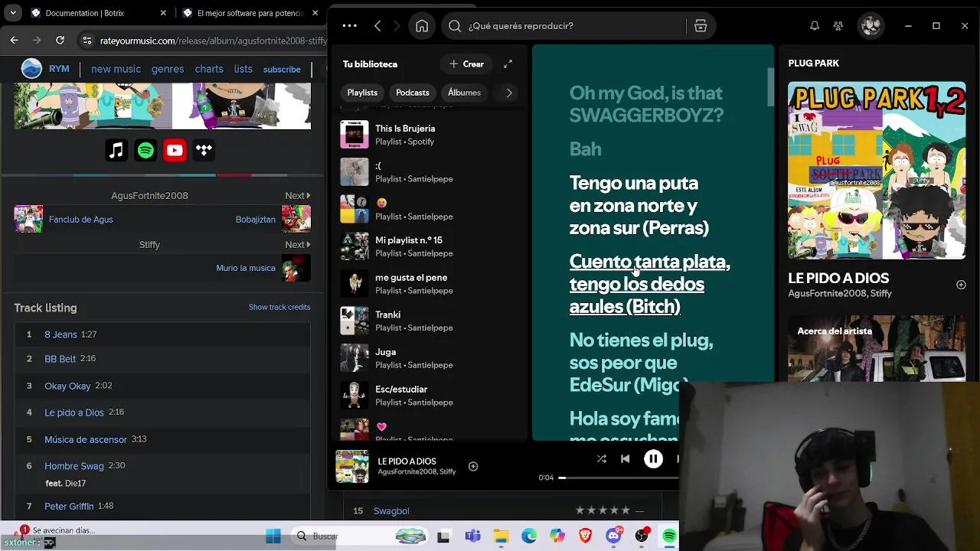
Task: Click the lyrics panel scrollbar
Action: 771,86
